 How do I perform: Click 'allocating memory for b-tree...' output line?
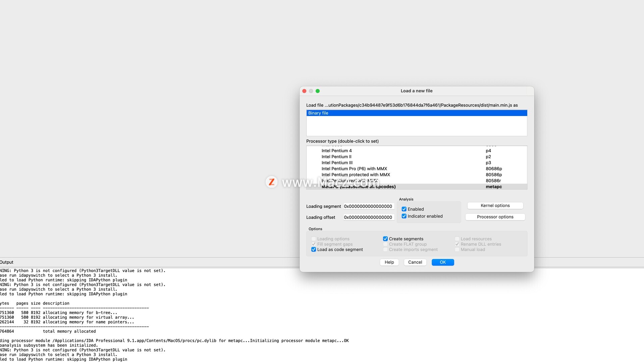pos(80,313)
